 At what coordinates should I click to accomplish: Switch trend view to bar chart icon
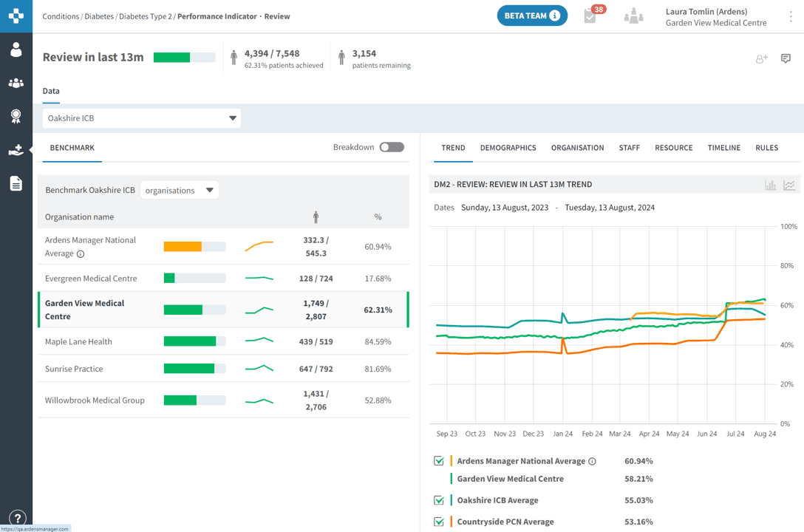click(770, 185)
